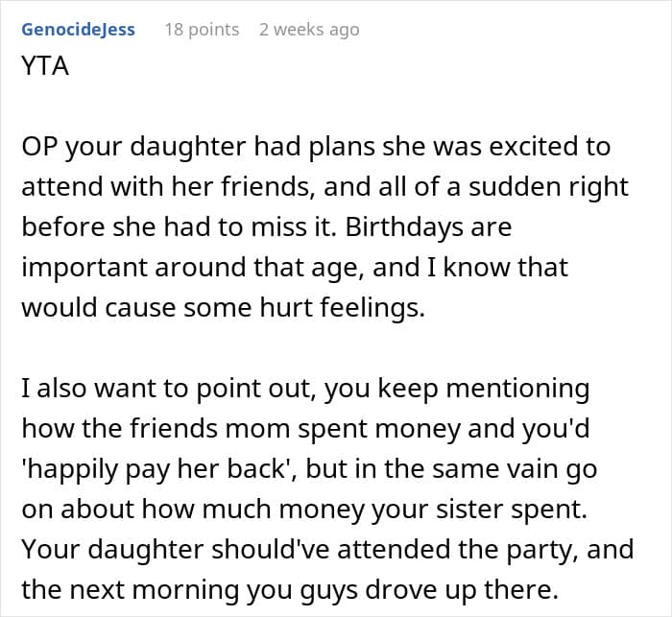Viewport: 672px width, 617px height.
Task: Click the final line 'the next morning you guys'
Action: click(x=290, y=590)
